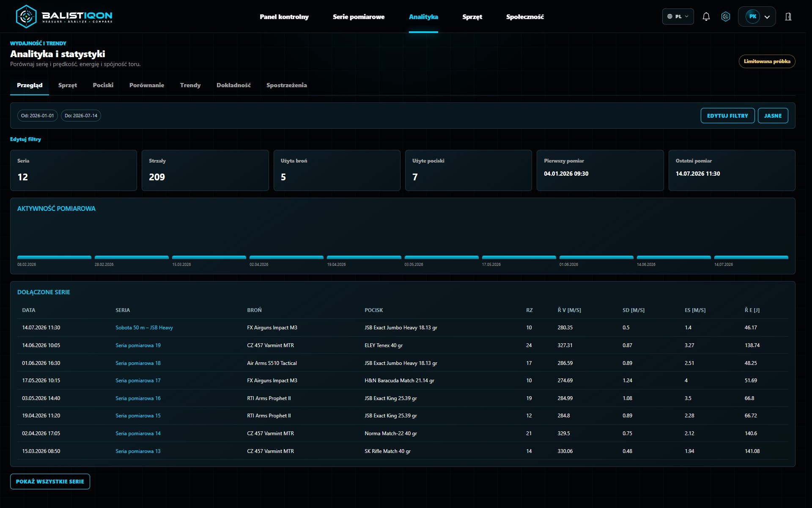Click the PK user avatar
Image resolution: width=812 pixels, height=508 pixels.
pos(753,17)
